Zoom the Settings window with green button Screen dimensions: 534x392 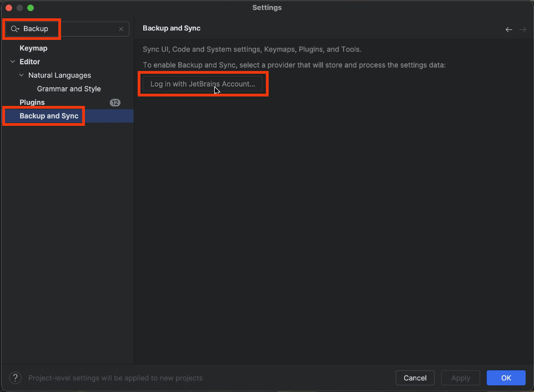click(31, 8)
